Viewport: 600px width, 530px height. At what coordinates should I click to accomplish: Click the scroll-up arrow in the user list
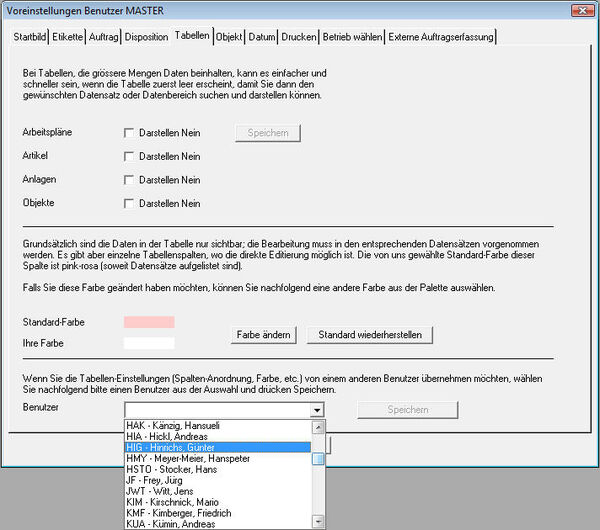(318, 427)
